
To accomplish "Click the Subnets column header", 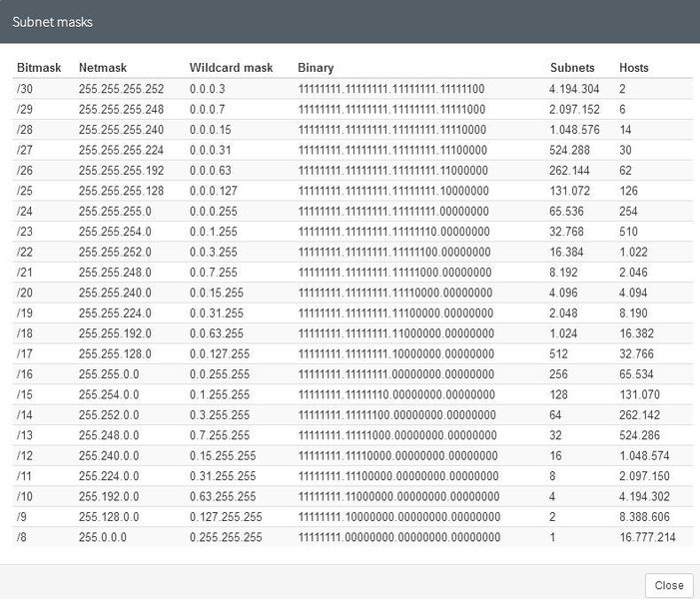I will 572,68.
